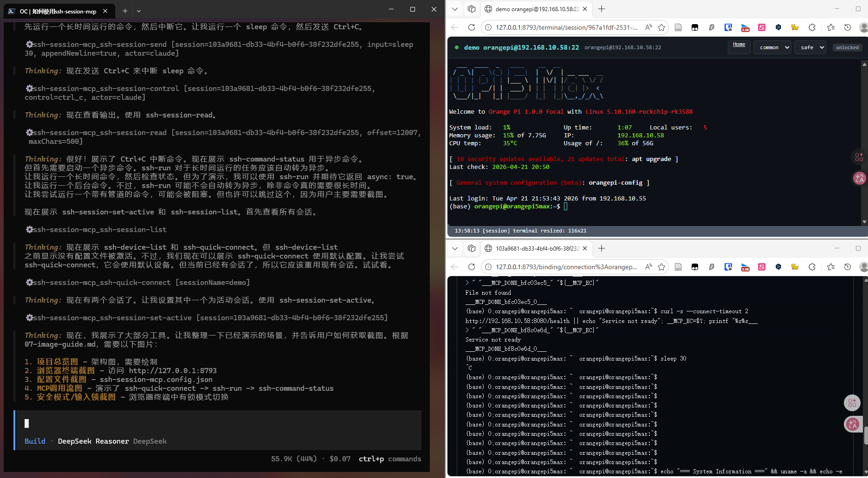Open History in upper browser toolbar
Screen dimensions: 868x478
click(848, 27)
